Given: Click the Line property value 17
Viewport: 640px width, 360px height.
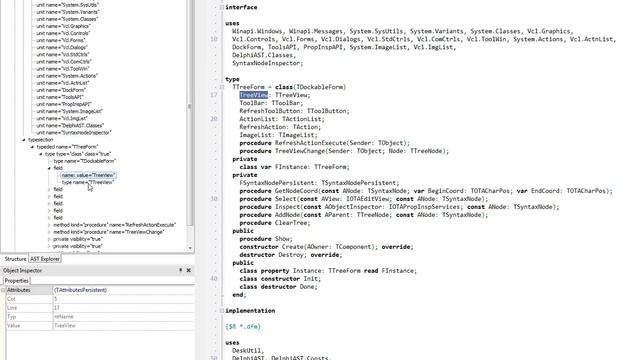Looking at the screenshot, I should click(124, 308).
